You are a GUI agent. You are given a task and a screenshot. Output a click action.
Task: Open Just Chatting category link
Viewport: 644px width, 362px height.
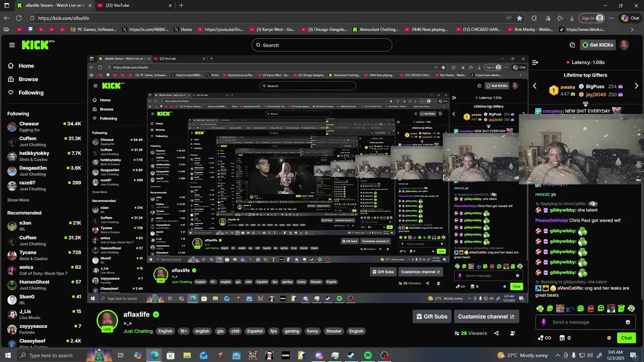[x=138, y=331]
